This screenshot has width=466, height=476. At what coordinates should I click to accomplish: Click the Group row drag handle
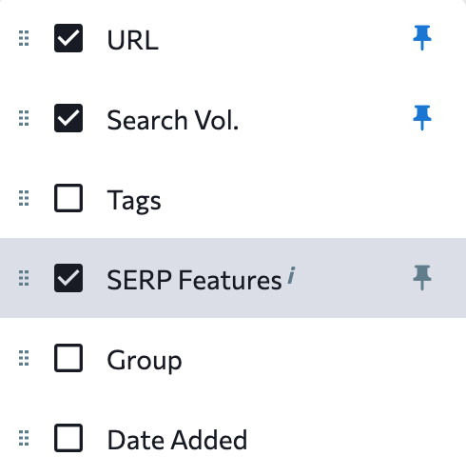point(24,358)
